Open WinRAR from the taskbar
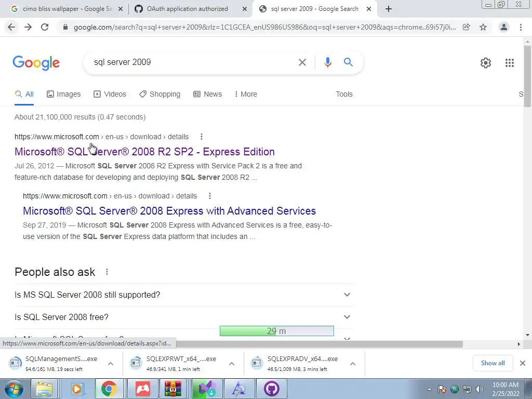 click(174, 389)
